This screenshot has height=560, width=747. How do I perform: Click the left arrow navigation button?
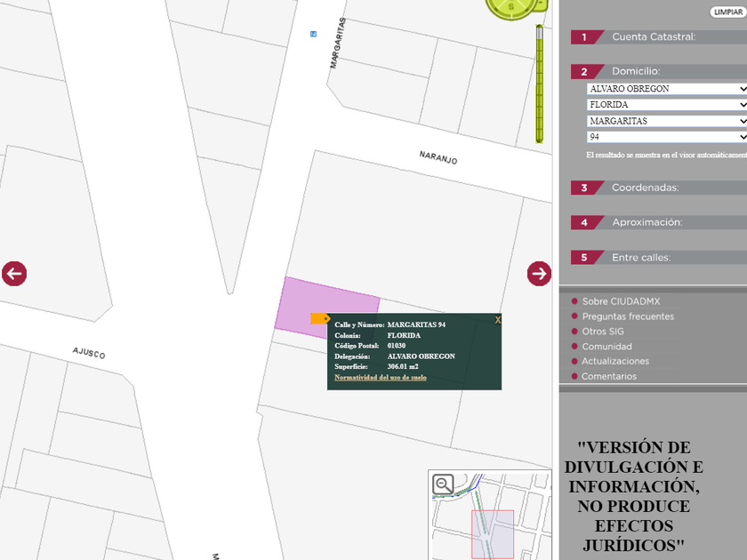coord(14,274)
